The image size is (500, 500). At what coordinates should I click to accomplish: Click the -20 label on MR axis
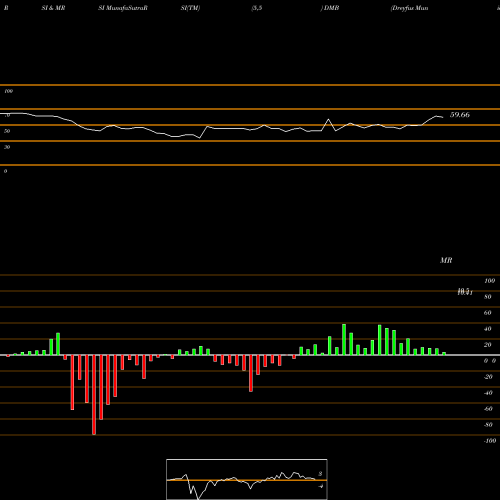pos(488,377)
